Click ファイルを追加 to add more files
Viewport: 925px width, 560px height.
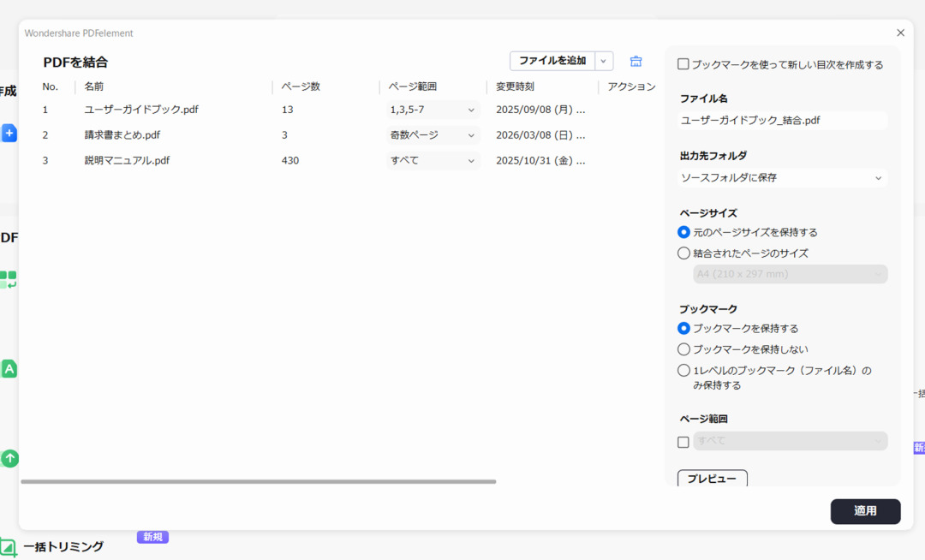click(551, 61)
